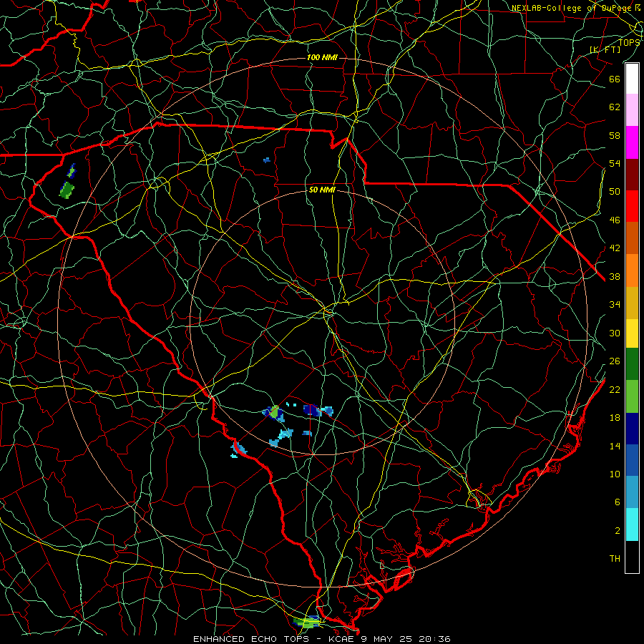The width and height of the screenshot is (644, 644).
Task: Click the KCAE station identifier in the caption
Action: [x=343, y=639]
